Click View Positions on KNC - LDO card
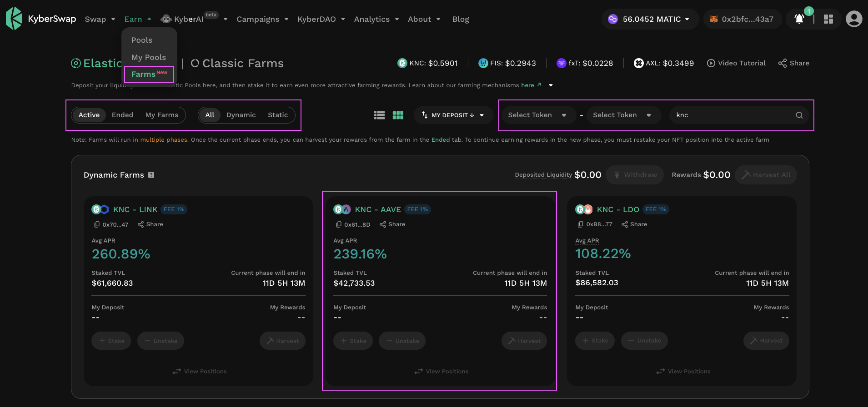The height and width of the screenshot is (407, 868). click(683, 371)
